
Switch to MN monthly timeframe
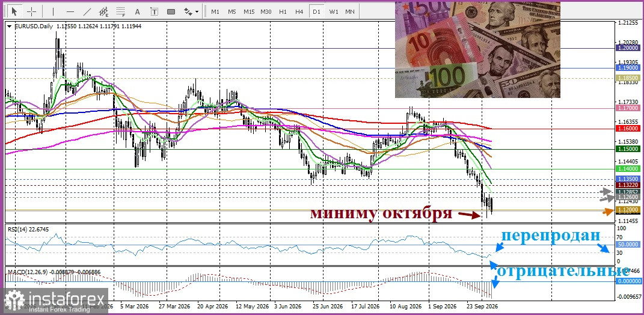[350, 11]
